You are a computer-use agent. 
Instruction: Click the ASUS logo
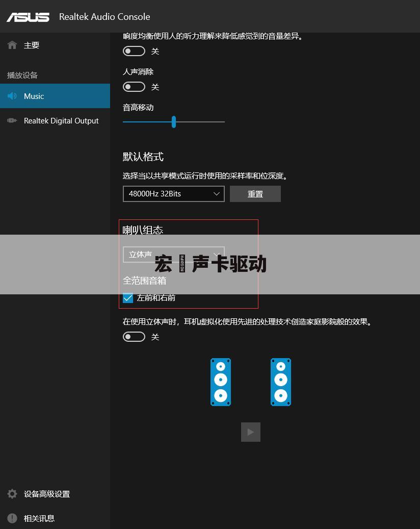click(x=28, y=17)
